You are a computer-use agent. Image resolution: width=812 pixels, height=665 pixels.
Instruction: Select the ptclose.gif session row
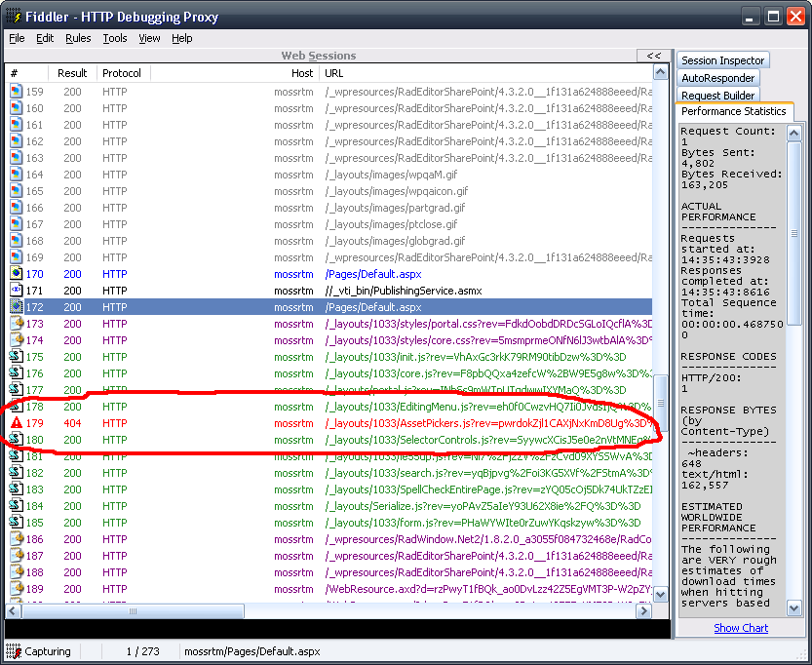[x=329, y=224]
